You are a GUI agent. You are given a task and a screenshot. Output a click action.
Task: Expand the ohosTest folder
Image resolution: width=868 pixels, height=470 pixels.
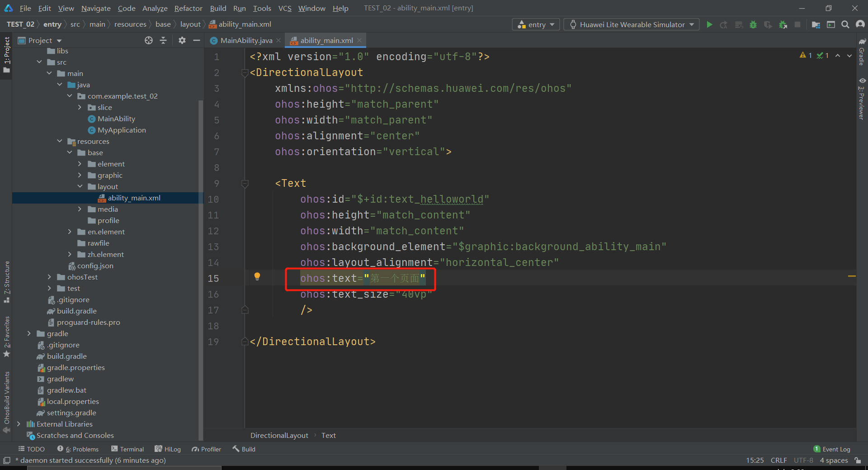(50, 277)
